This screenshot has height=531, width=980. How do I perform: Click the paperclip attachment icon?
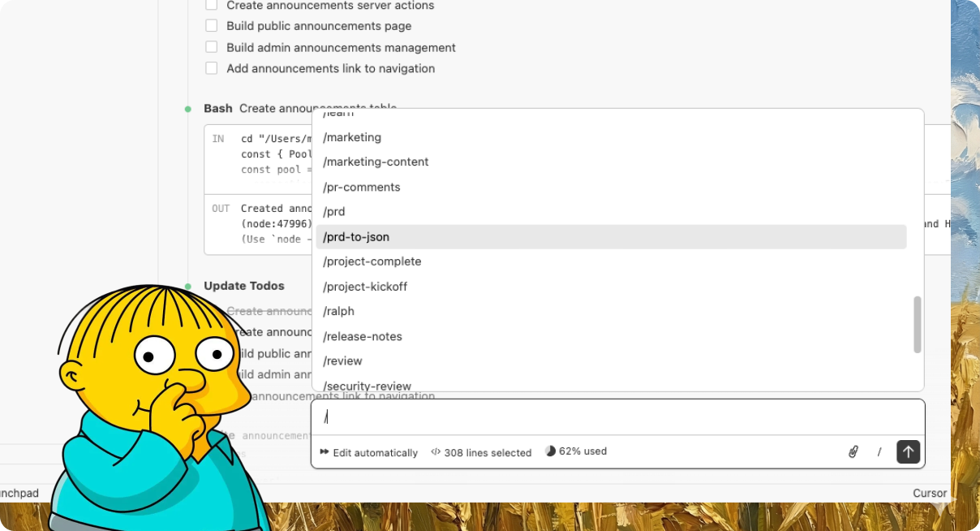click(x=852, y=451)
